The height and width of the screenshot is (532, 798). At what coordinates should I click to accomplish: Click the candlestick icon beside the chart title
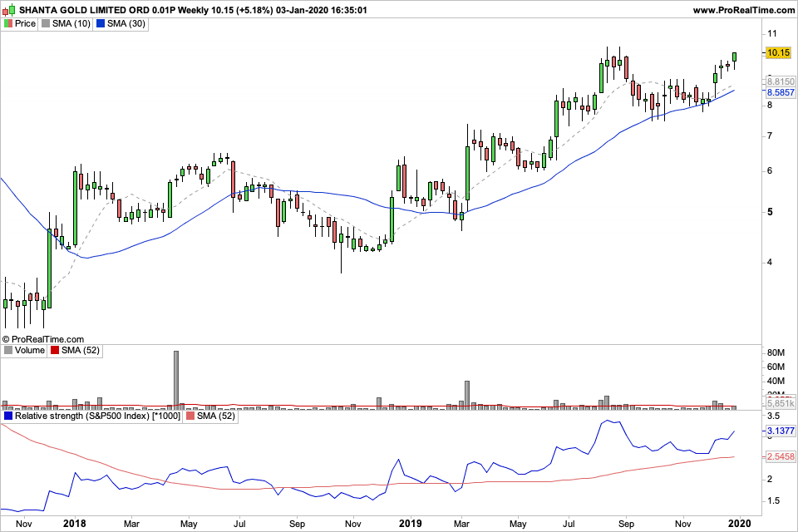pos(9,10)
